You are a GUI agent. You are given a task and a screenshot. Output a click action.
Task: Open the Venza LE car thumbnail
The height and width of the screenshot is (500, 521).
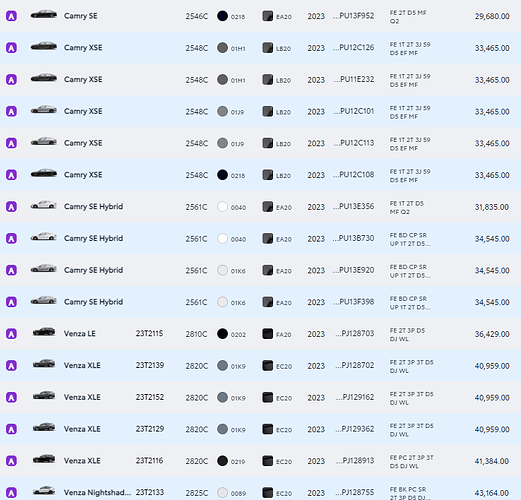pyautogui.click(x=44, y=332)
